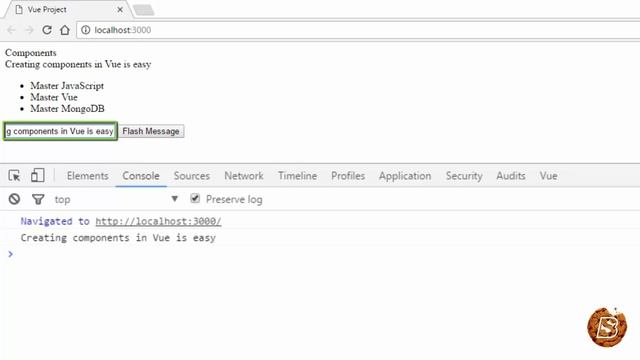Image resolution: width=640 pixels, height=360 pixels.
Task: Click the Flash Message button
Action: point(151,131)
